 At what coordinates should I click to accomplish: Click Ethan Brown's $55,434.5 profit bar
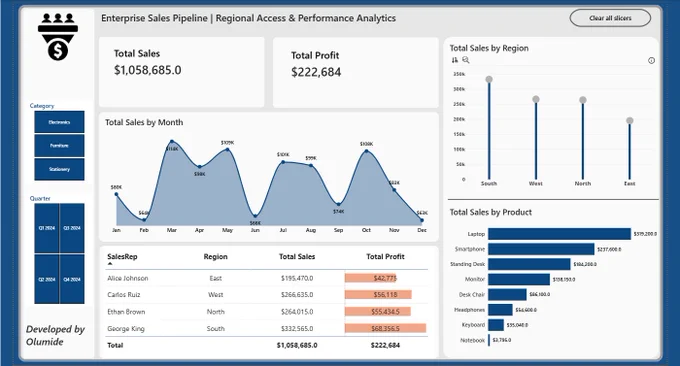click(378, 311)
